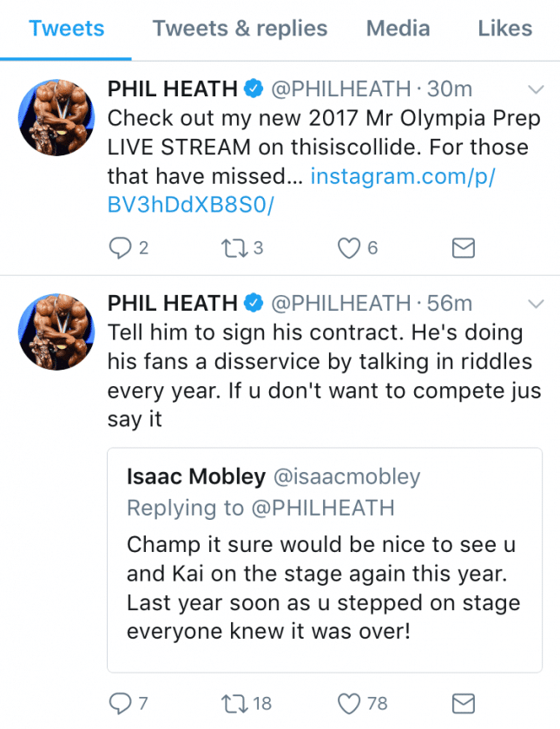Reply to the Mr Olympia Prep tweet

(119, 248)
